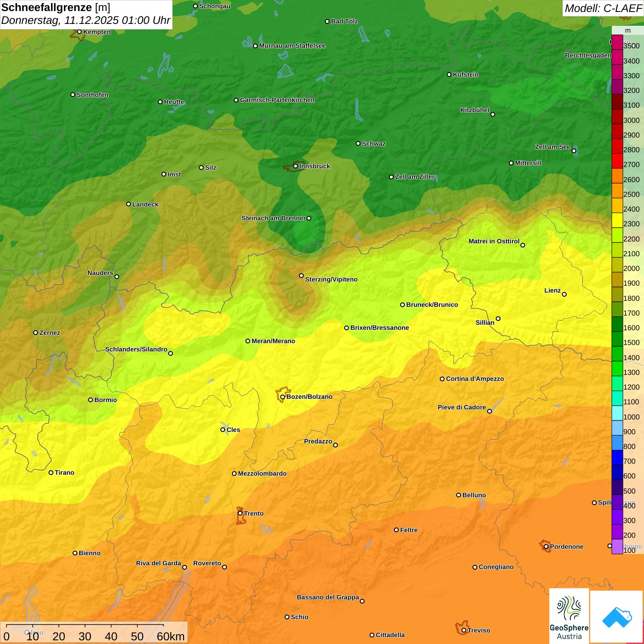644x644 pixels.
Task: Click the Bassano del Grappa label
Action: click(328, 597)
